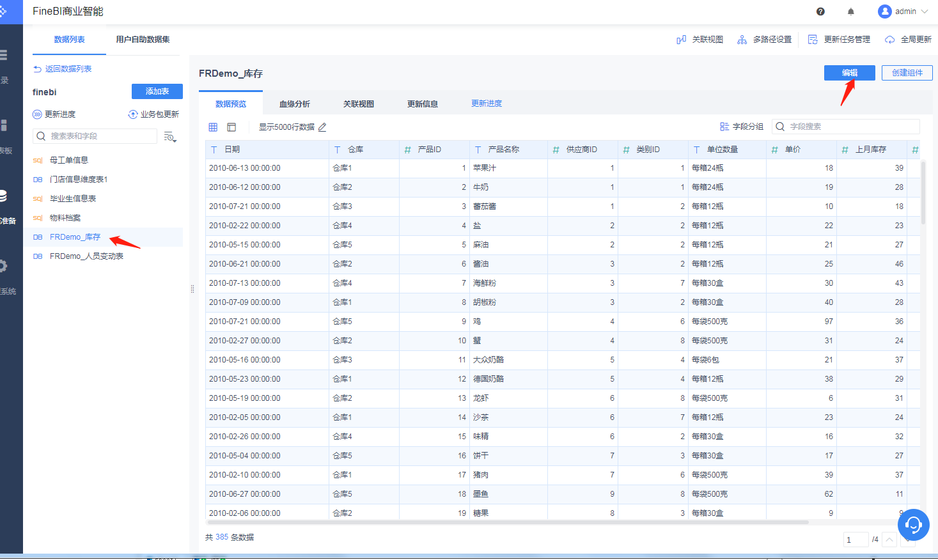Switch to 数据列表 tab
This screenshot has width=938, height=560.
[69, 40]
